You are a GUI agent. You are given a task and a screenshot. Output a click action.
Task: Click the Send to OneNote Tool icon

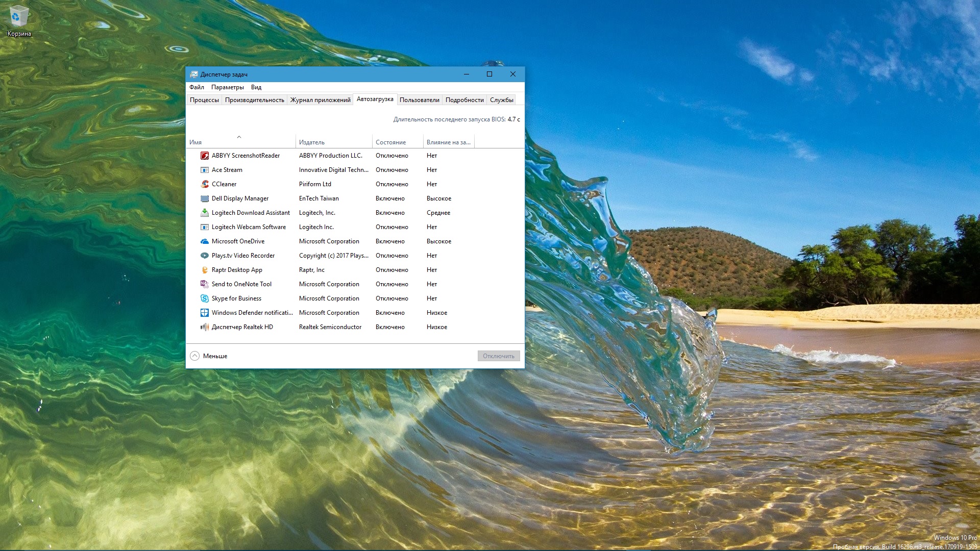point(205,284)
